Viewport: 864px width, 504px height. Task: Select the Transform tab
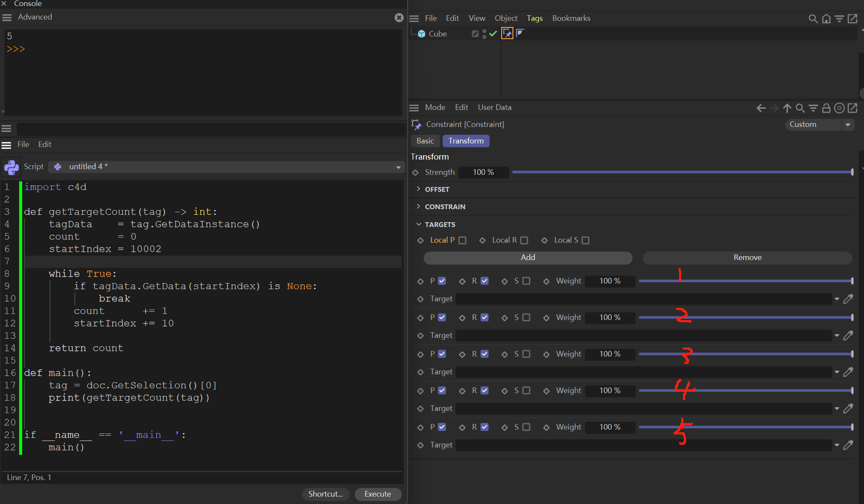(x=466, y=141)
